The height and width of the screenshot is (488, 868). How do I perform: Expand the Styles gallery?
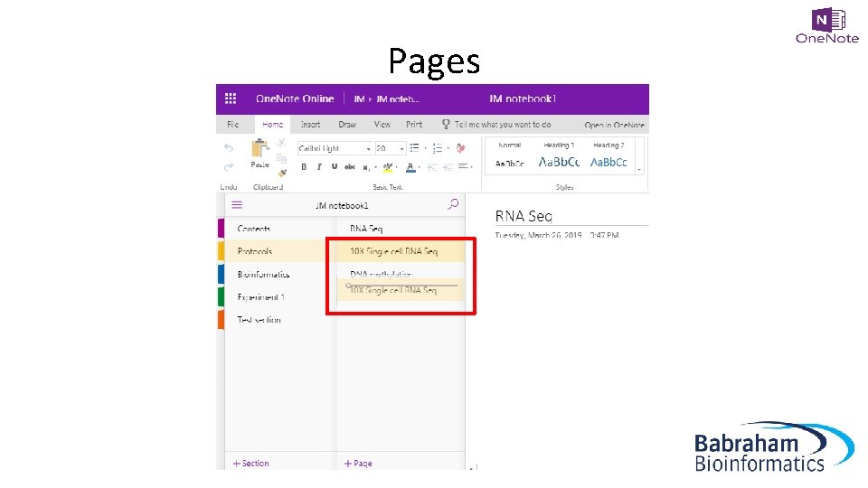(x=639, y=169)
